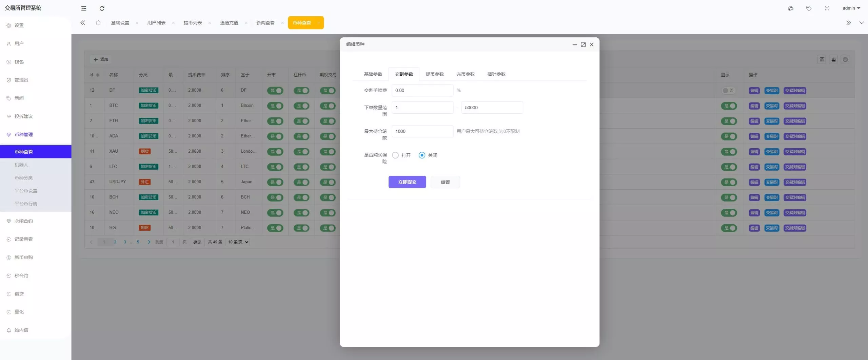
Task: Open the 充币参数 tab in the dialog
Action: click(466, 74)
